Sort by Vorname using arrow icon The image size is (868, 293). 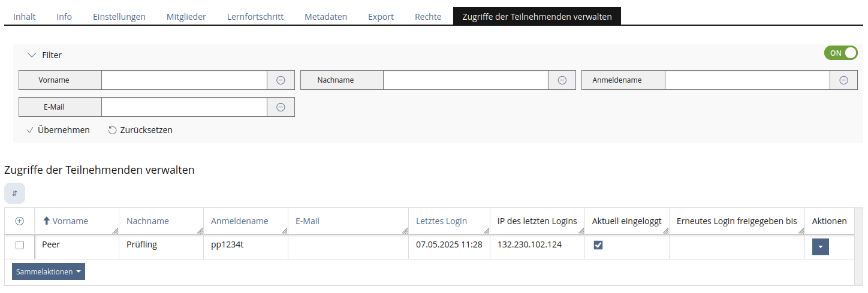point(46,221)
